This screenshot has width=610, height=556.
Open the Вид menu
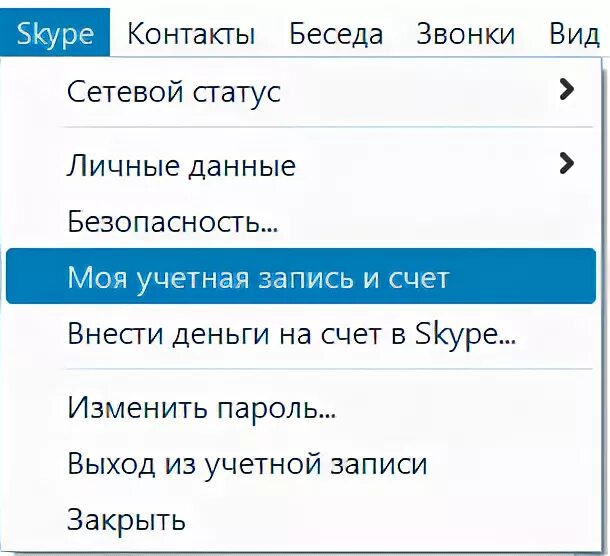click(574, 34)
